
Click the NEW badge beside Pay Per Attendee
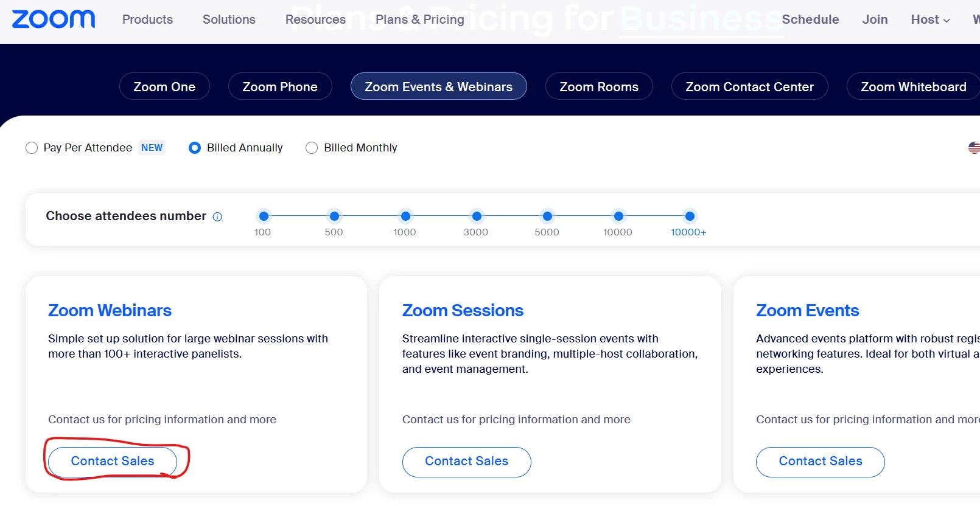tap(152, 148)
